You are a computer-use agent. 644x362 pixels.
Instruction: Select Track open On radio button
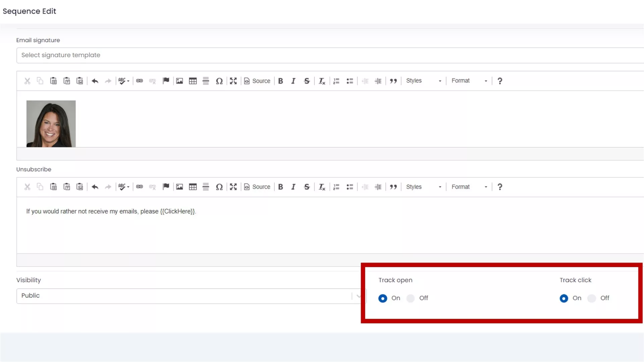(x=383, y=298)
